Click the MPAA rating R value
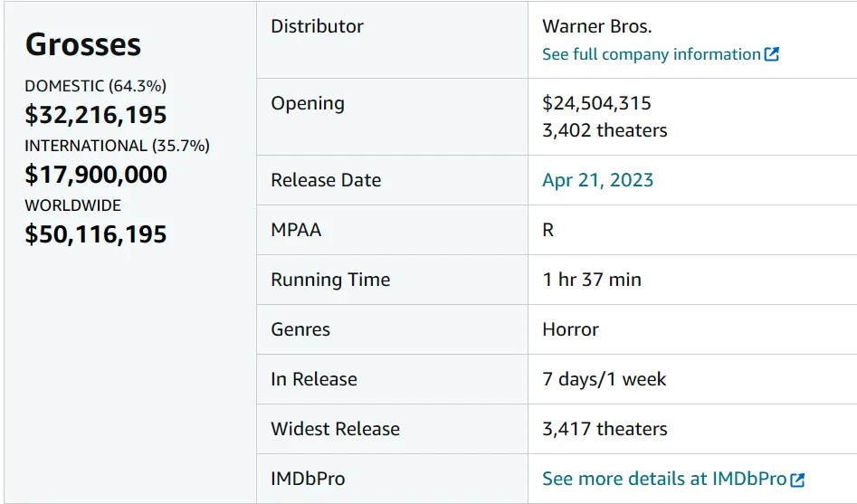 click(548, 230)
